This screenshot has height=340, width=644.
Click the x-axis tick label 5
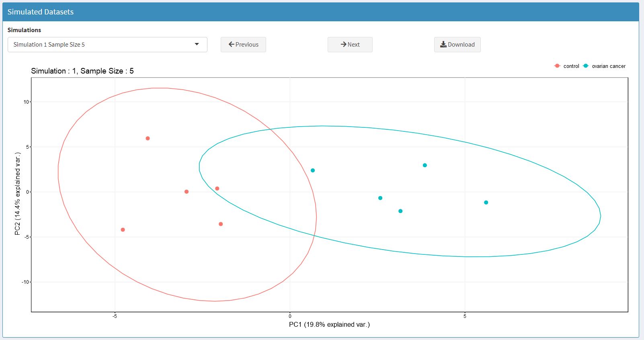pyautogui.click(x=465, y=316)
